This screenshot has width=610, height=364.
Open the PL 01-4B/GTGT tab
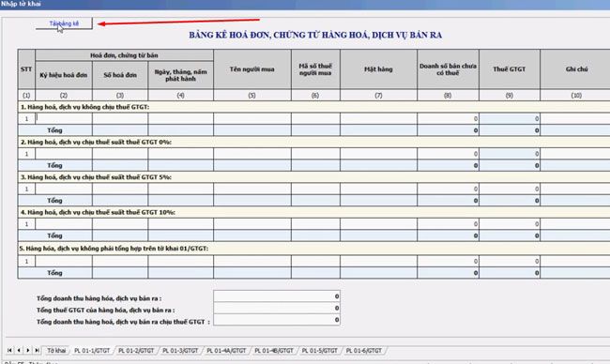274,350
